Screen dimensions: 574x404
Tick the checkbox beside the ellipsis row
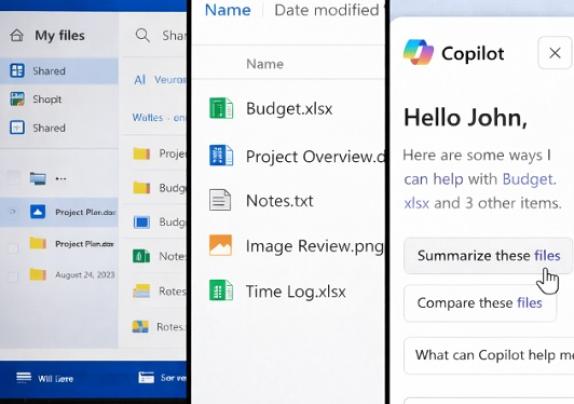[13, 178]
